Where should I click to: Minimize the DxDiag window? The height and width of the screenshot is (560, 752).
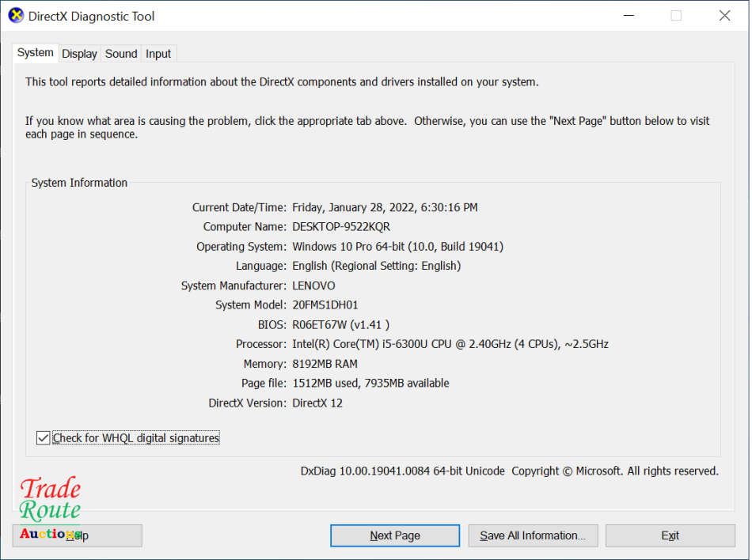629,15
